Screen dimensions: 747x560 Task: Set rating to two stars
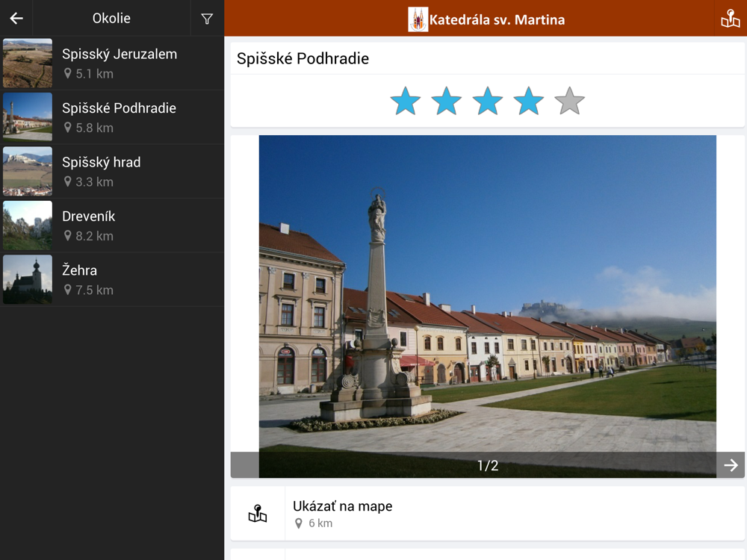[447, 101]
